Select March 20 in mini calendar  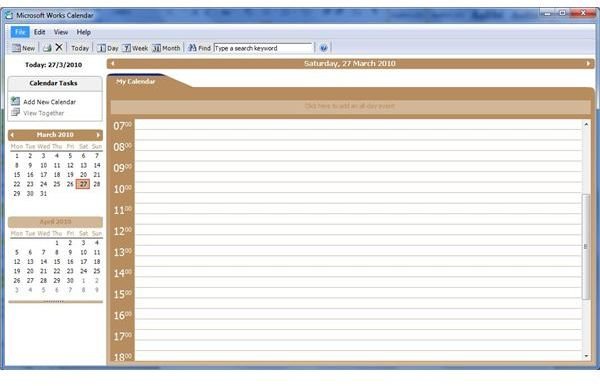point(83,175)
